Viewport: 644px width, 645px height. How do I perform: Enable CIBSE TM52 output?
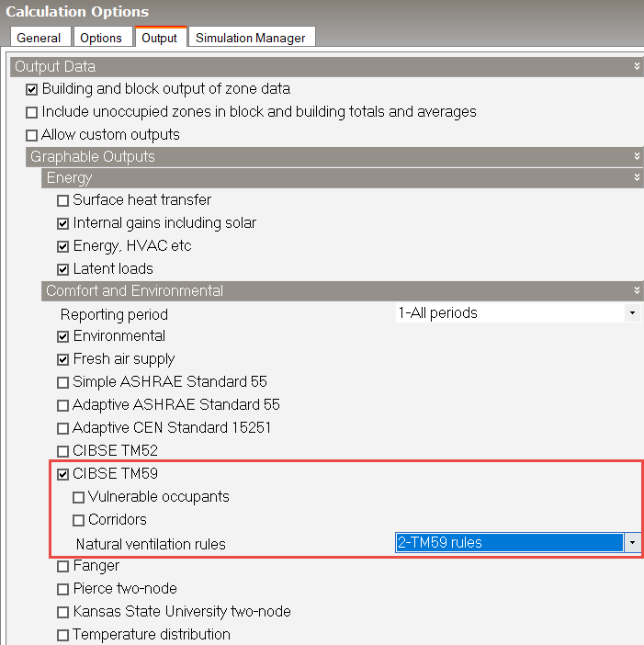(x=62, y=451)
